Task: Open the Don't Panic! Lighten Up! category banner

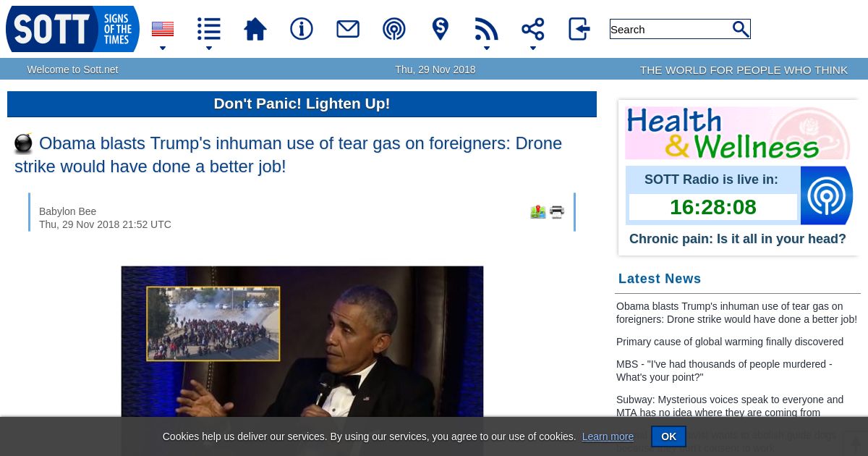Action: point(302,104)
